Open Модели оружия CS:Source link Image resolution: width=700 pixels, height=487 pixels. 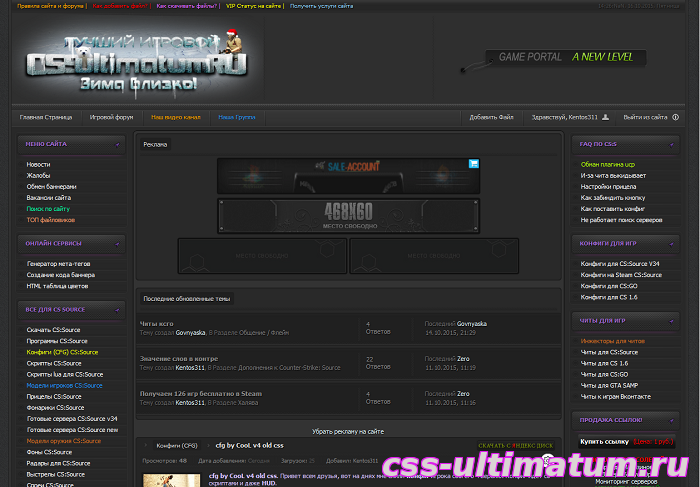pyautogui.click(x=64, y=441)
